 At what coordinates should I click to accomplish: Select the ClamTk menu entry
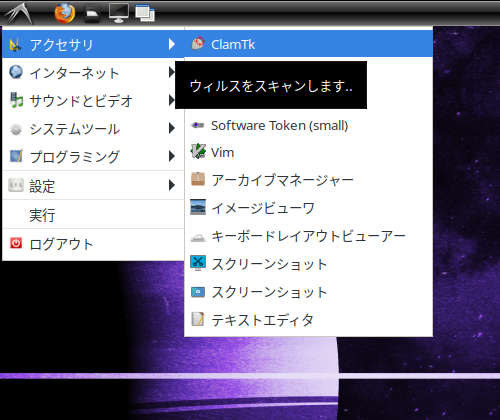tap(309, 44)
